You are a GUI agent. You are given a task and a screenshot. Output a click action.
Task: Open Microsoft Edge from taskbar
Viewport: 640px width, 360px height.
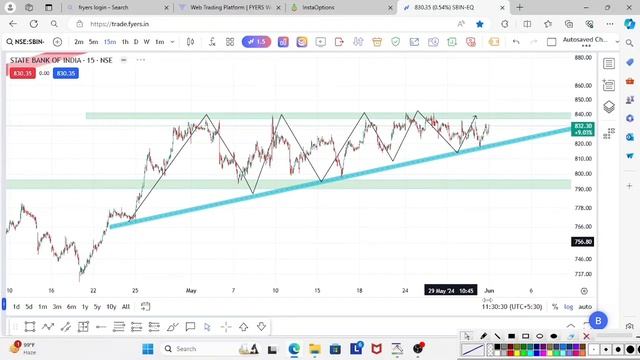pos(294,349)
